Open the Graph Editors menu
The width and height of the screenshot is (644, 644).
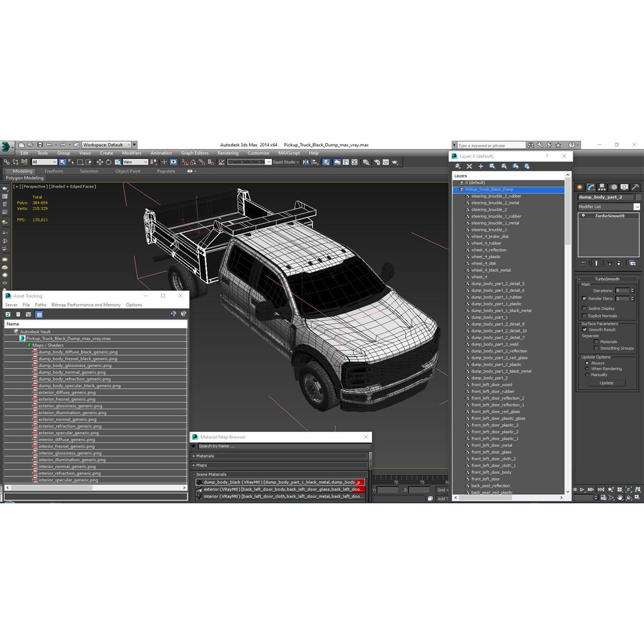pyautogui.click(x=194, y=153)
